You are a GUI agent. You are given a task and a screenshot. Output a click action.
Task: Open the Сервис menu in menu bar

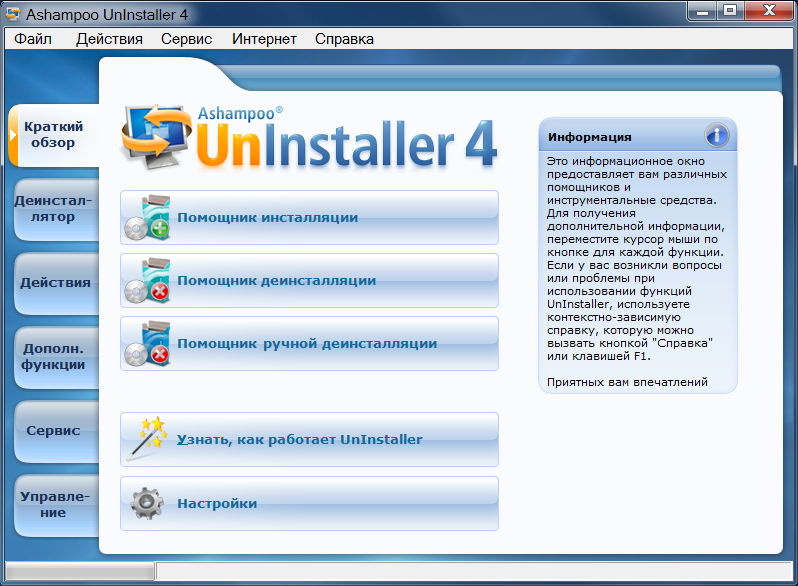(x=186, y=39)
